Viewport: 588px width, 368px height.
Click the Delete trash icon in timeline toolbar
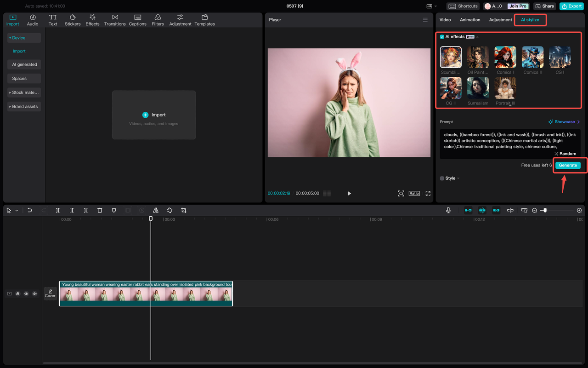(100, 210)
